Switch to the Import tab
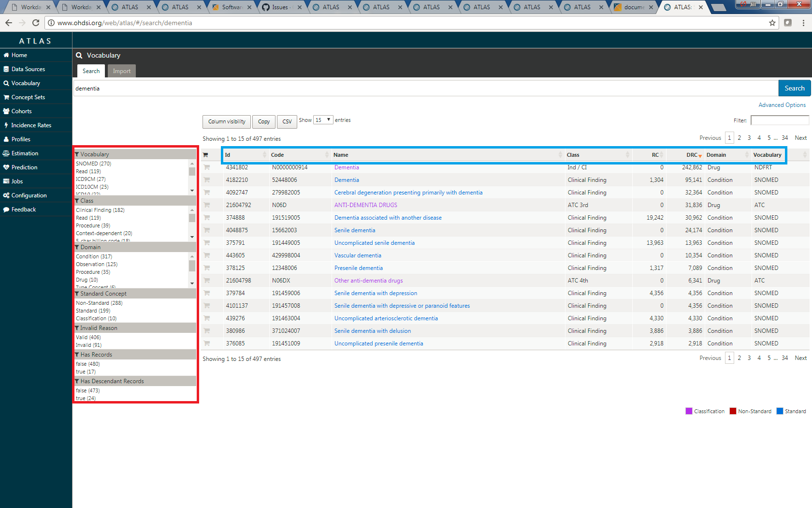 pyautogui.click(x=121, y=71)
